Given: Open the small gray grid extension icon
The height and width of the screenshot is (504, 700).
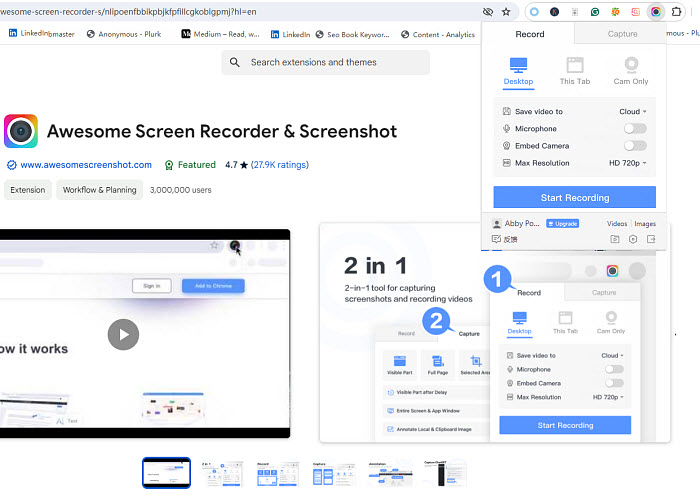Looking at the screenshot, I should coord(575,12).
